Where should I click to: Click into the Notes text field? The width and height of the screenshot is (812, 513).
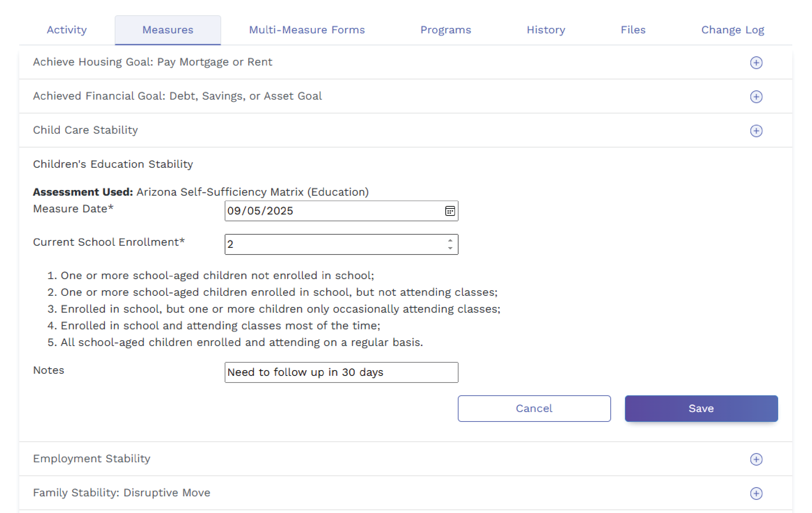(x=341, y=373)
